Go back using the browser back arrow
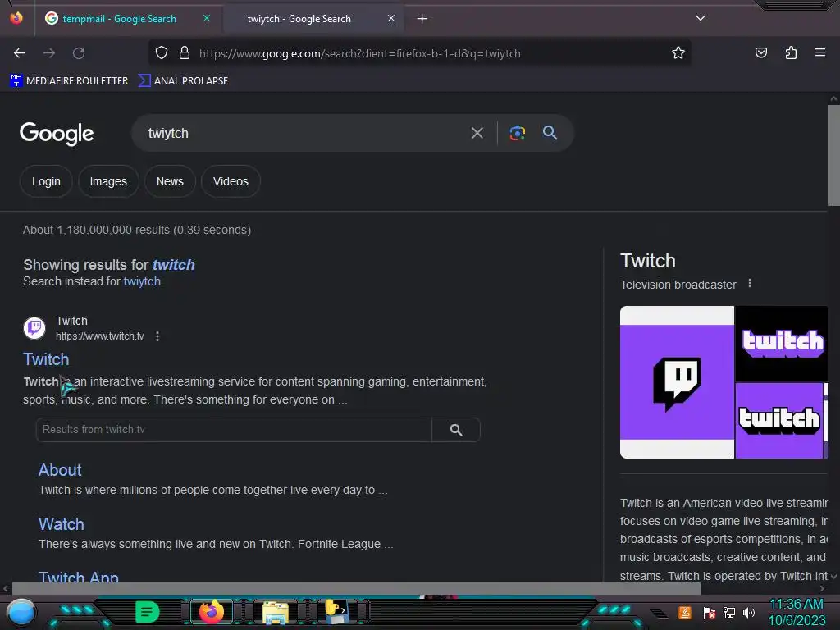The height and width of the screenshot is (630, 840). [20, 53]
